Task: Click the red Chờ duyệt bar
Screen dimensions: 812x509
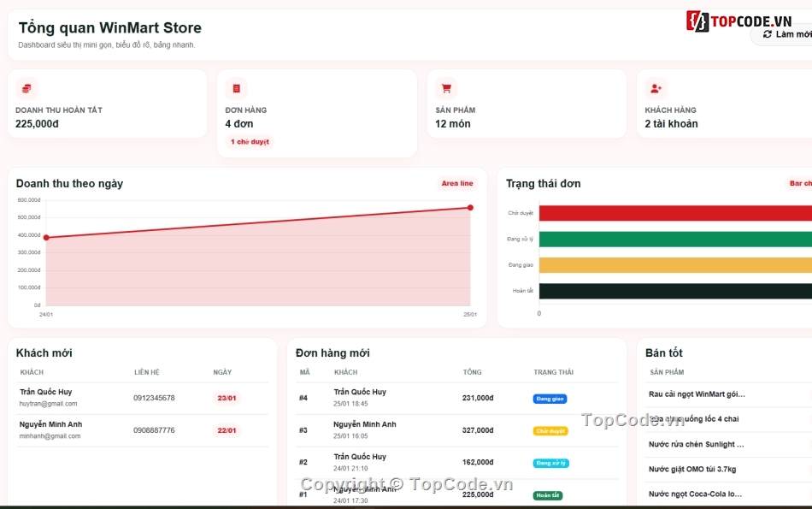Action: click(x=675, y=213)
